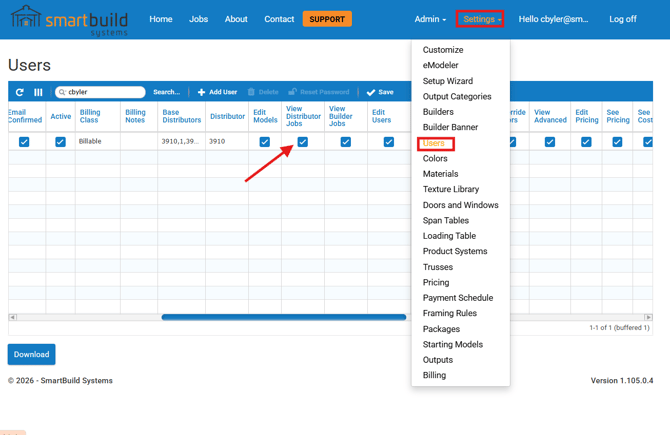The width and height of the screenshot is (670, 435).
Task: Sort by Distributor column header
Action: click(x=227, y=116)
